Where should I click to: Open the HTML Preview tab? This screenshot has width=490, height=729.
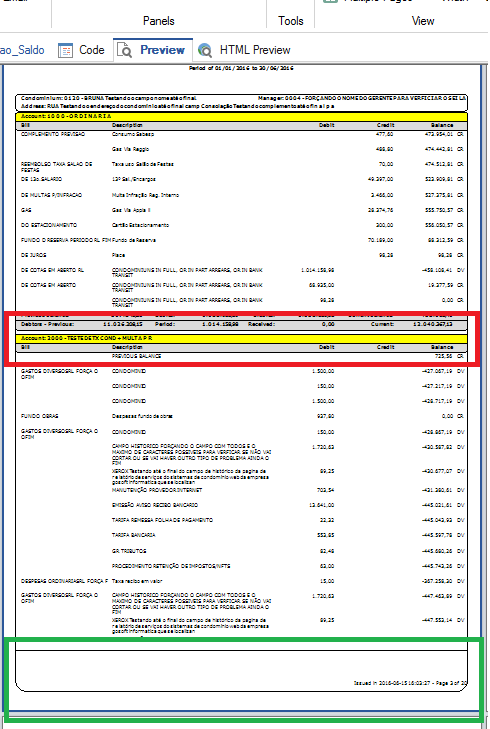[x=245, y=50]
